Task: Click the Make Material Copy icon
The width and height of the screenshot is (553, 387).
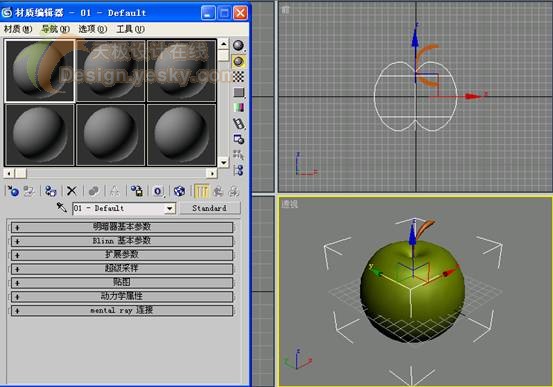Action: click(93, 191)
